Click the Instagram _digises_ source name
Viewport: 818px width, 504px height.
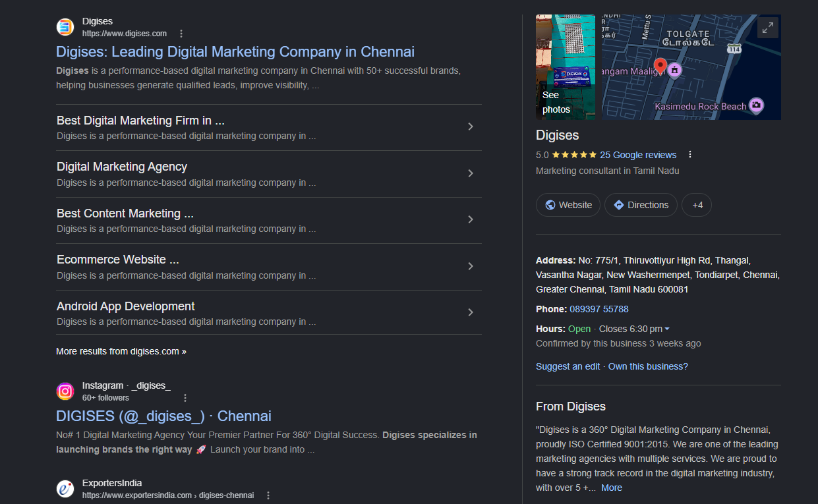(x=127, y=385)
